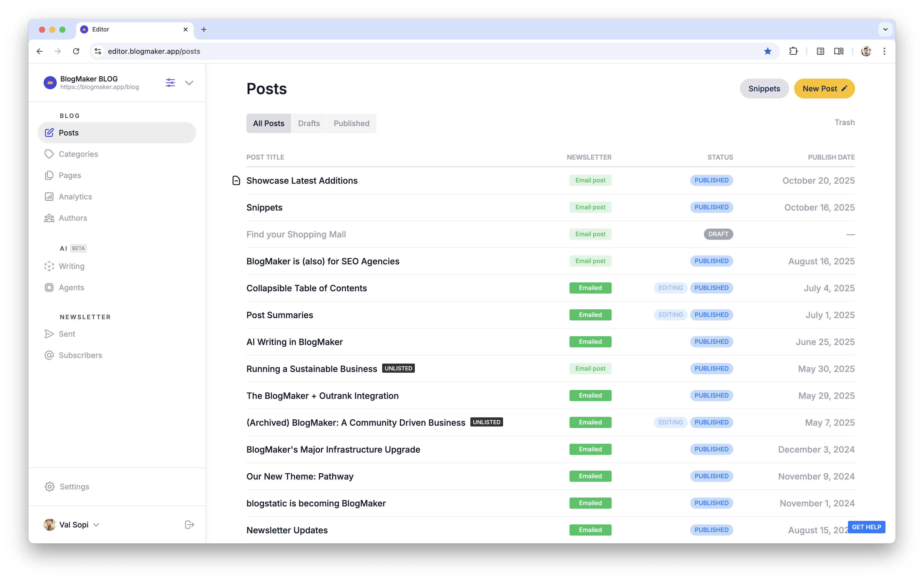This screenshot has width=924, height=581.
Task: Switch to the Published tab
Action: [x=351, y=123]
